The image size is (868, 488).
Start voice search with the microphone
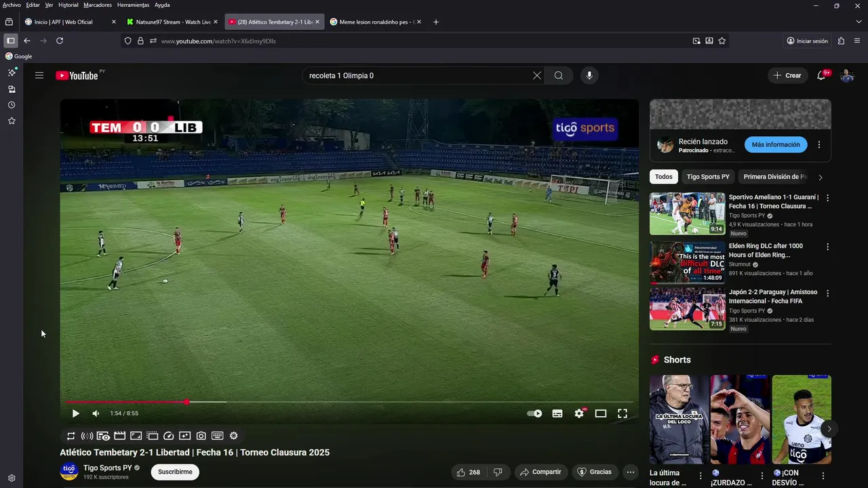(589, 75)
